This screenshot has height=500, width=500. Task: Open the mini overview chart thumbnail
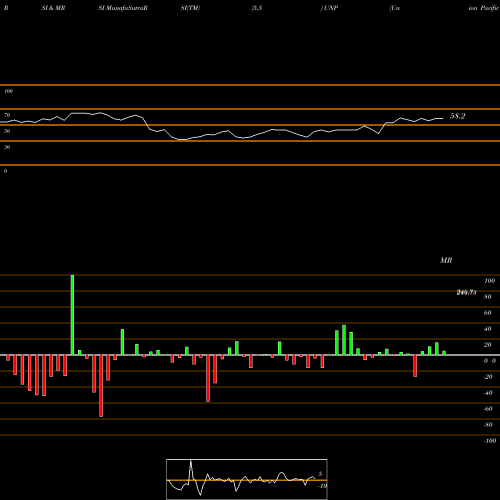[x=247, y=479]
